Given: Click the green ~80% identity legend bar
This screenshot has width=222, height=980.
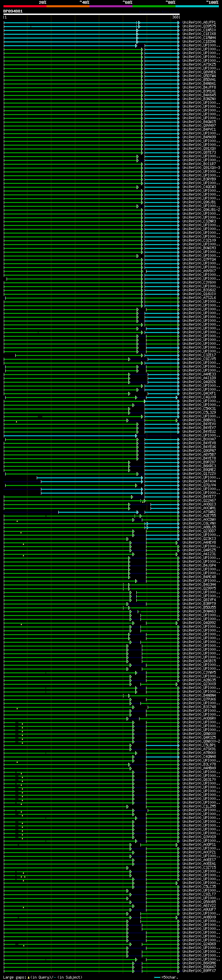Looking at the screenshot, I should tap(154, 6).
